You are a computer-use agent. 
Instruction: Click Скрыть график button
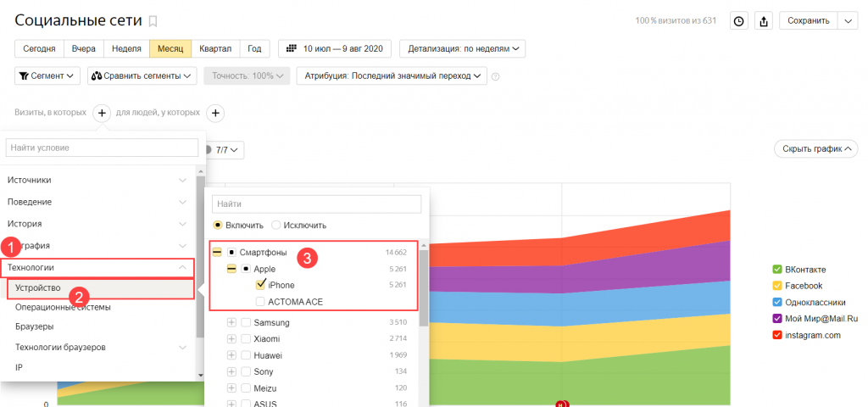click(x=816, y=148)
